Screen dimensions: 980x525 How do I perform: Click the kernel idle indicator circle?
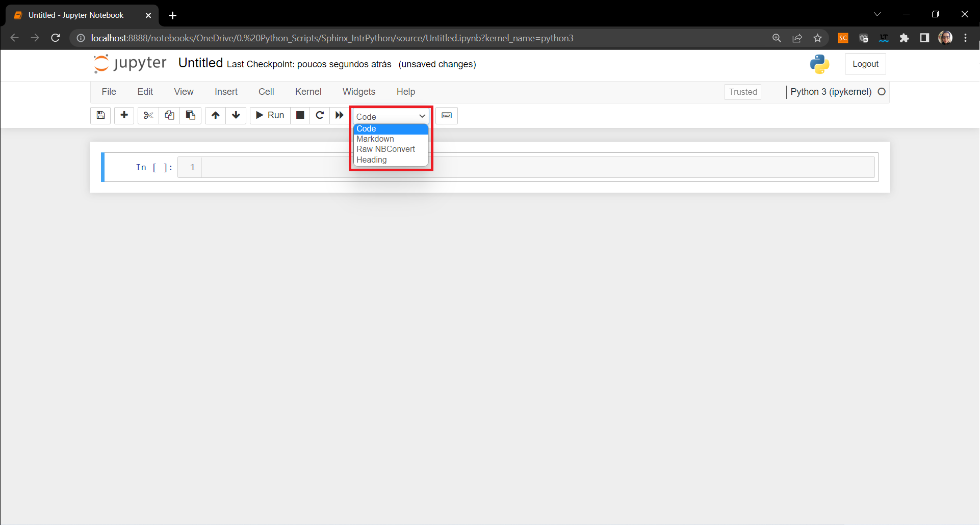[882, 92]
